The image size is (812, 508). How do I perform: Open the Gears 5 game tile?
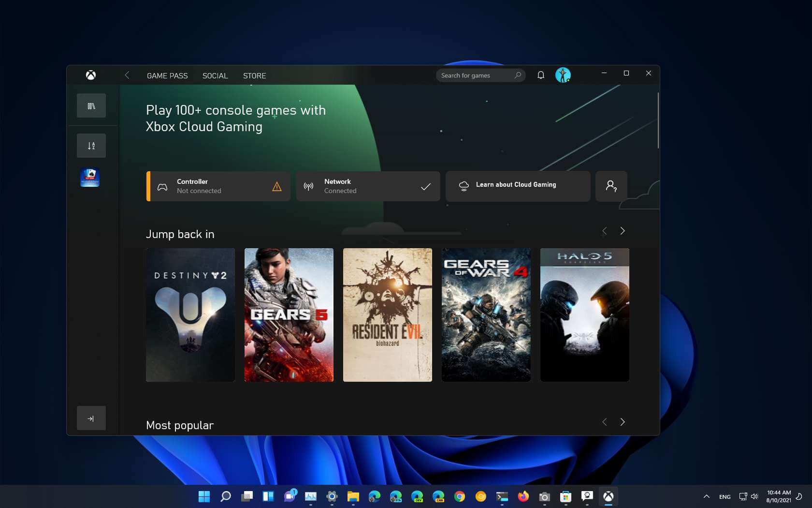[x=289, y=315]
